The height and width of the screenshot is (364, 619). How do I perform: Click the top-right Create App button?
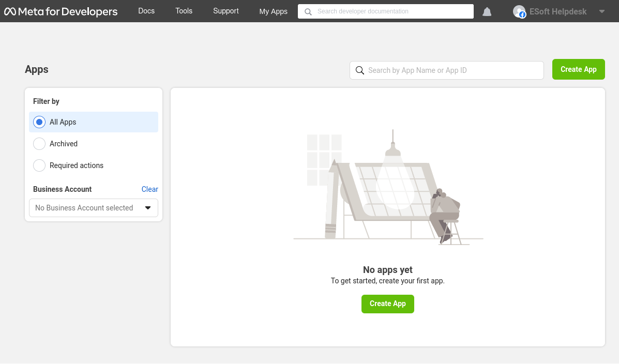point(578,69)
